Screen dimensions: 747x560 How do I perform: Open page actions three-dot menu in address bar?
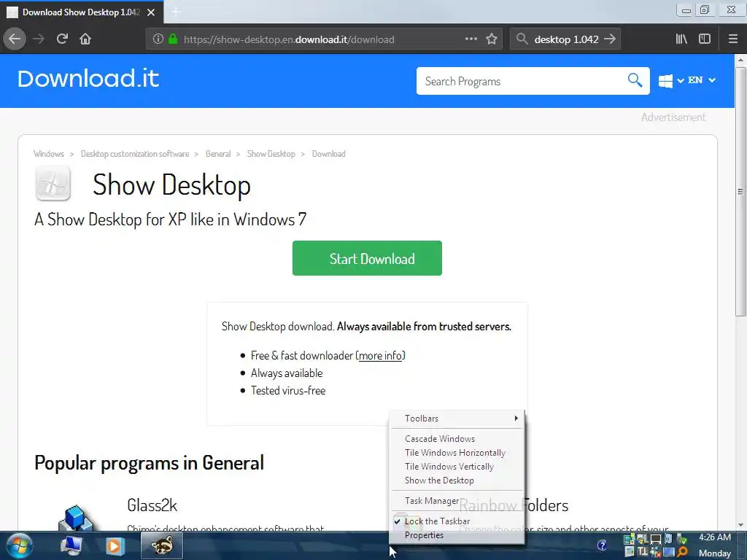(x=471, y=39)
